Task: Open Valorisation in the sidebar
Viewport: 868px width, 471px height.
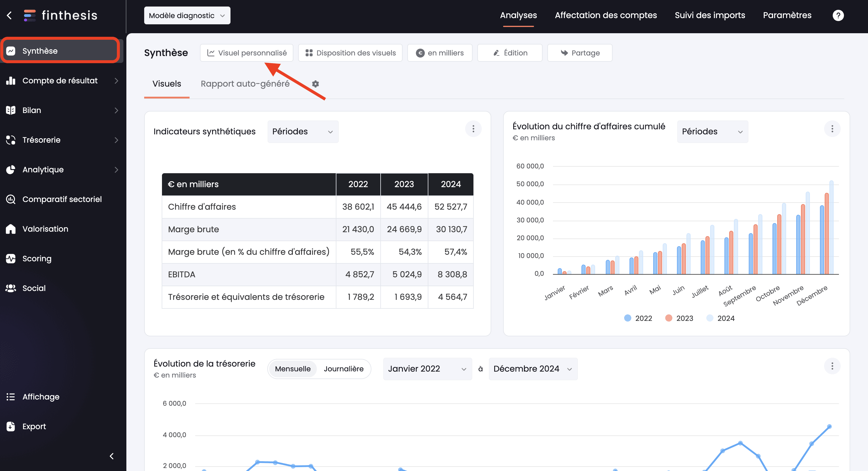Action: pos(62,229)
